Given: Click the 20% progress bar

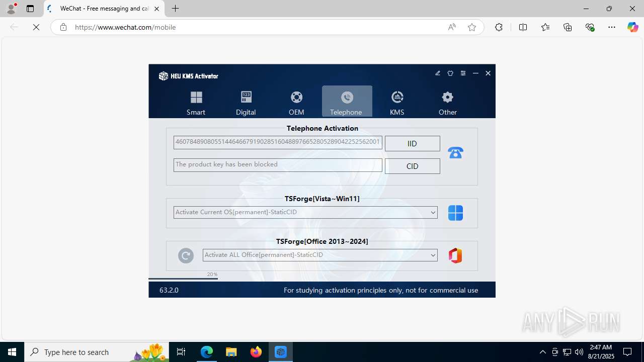Looking at the screenshot, I should point(183,278).
